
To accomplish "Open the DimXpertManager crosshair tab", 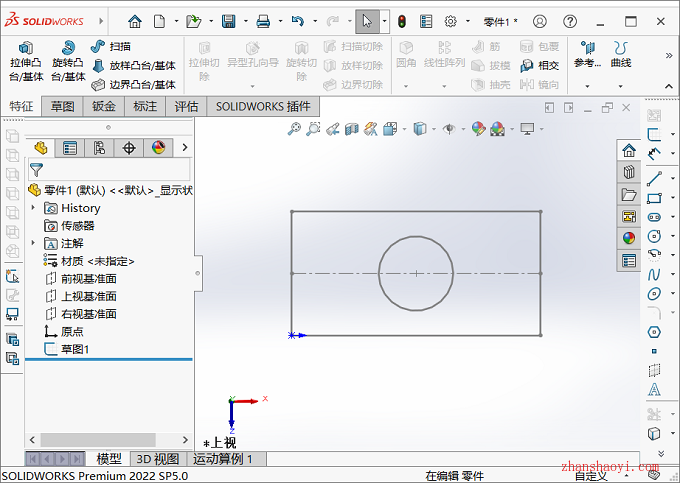I will (x=129, y=148).
